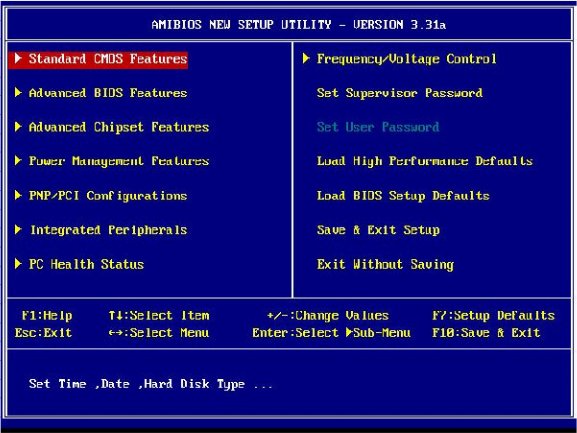Click the F10:Save & Exit hint
Screen dimensions: 577x433
point(486,333)
